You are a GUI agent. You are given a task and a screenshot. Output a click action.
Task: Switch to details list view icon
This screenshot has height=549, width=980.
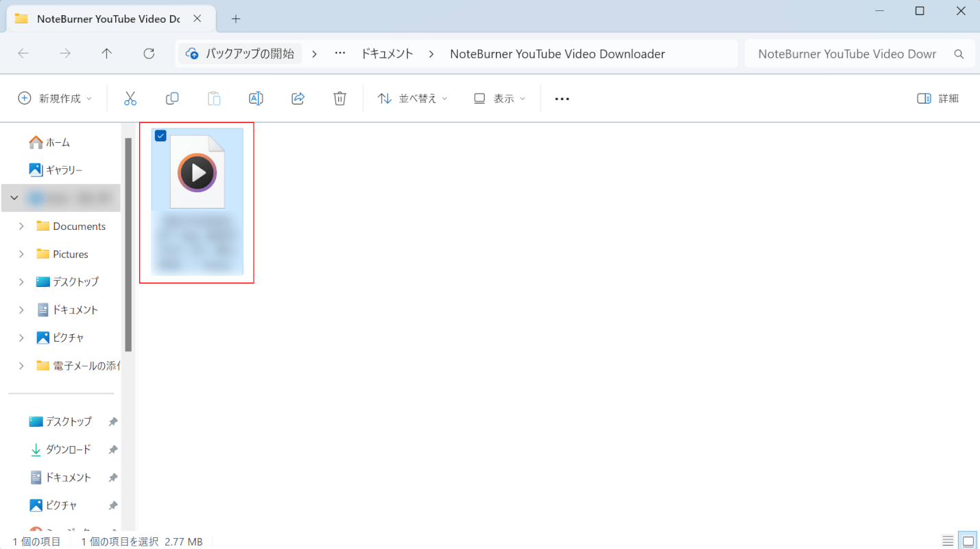tap(948, 541)
